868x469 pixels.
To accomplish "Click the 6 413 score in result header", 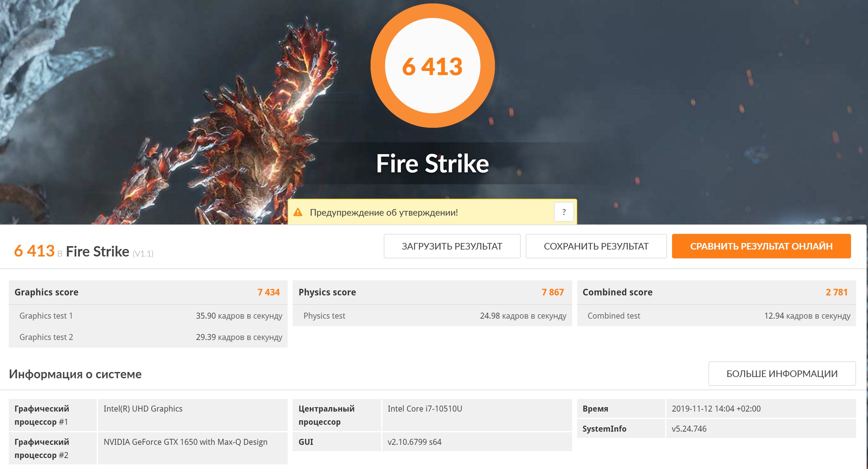I will (34, 251).
